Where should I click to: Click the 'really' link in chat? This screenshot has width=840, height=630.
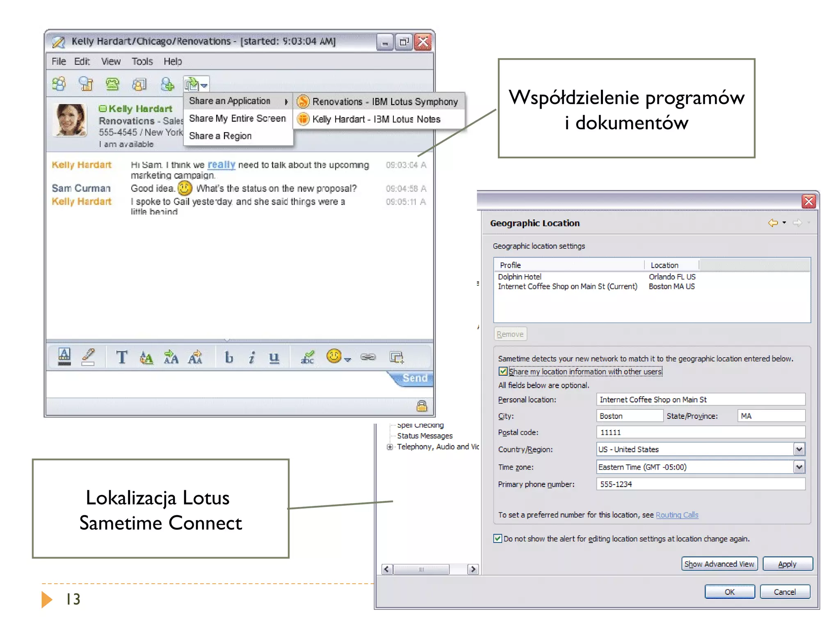click(x=221, y=165)
